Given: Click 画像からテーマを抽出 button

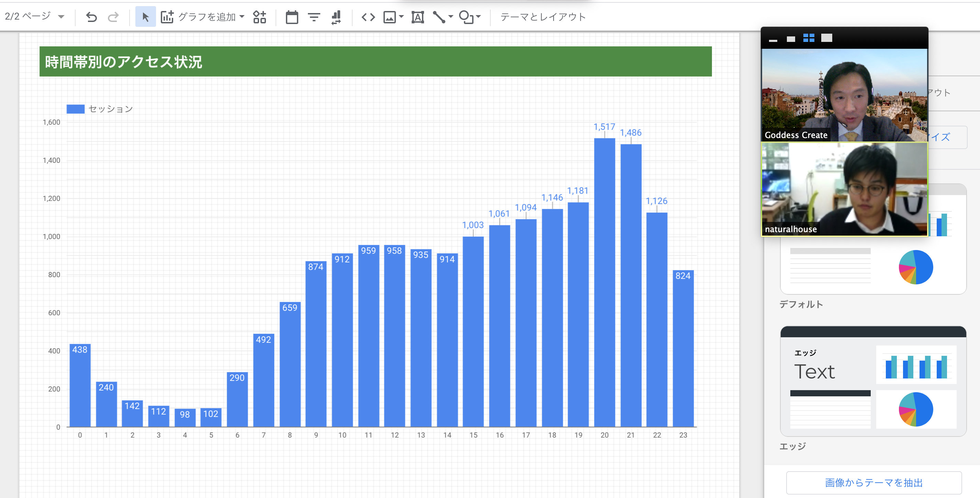Looking at the screenshot, I should click(874, 483).
